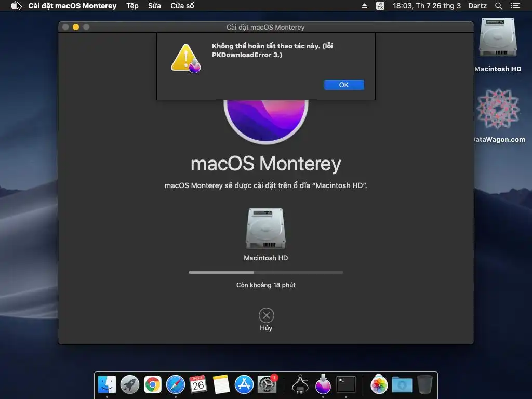Click the macOS Monterey installer Dock icon
Viewport: 532px width, 399px height.
tap(323, 384)
